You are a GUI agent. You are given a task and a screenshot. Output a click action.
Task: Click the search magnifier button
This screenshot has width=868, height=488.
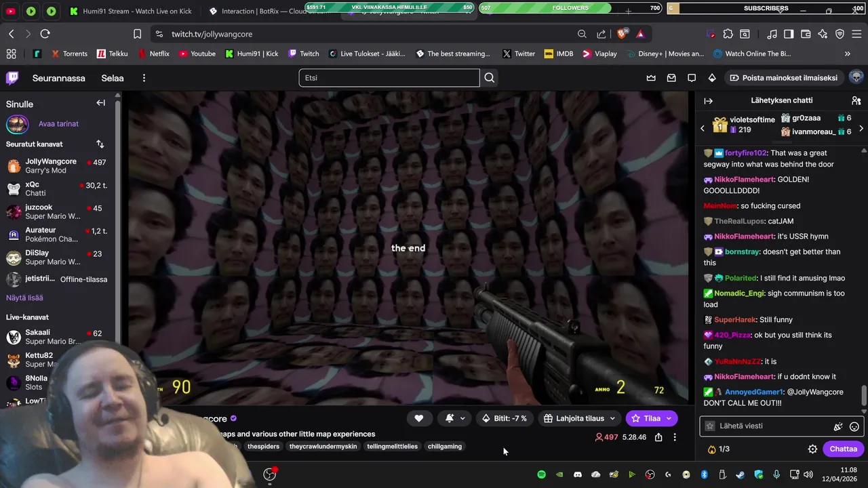489,78
